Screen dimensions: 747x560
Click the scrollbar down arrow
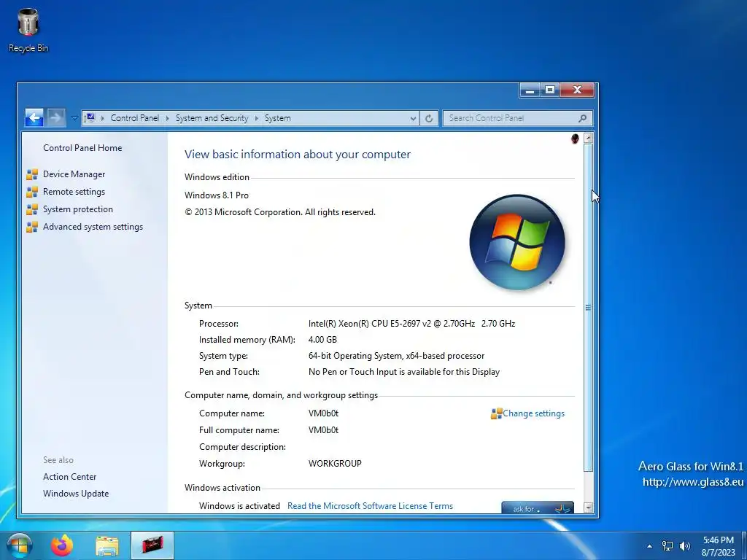(589, 507)
